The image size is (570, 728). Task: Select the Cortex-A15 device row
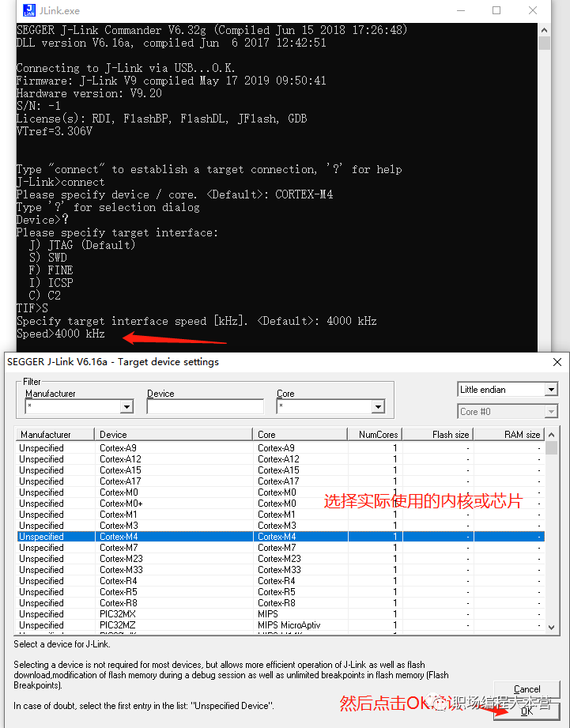click(281, 470)
